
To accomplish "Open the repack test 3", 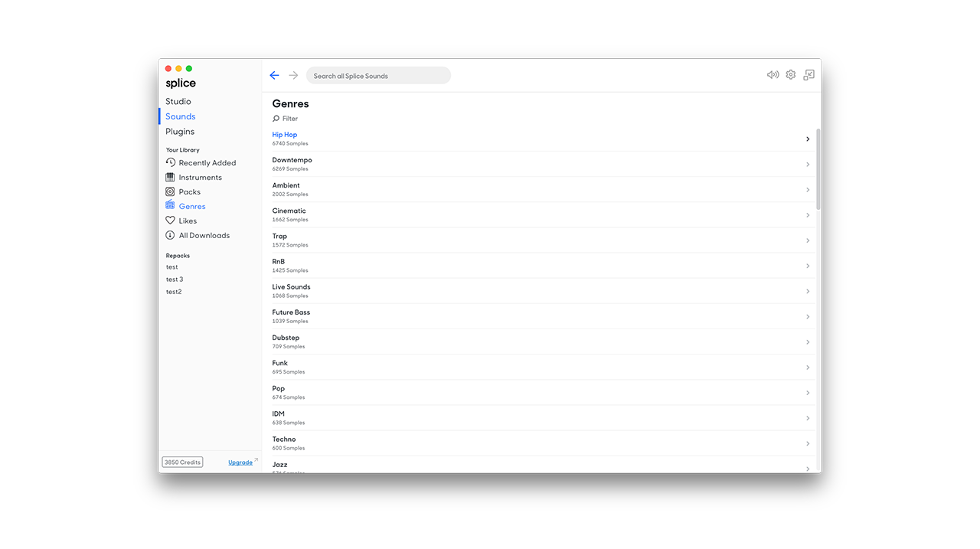I will 175,279.
